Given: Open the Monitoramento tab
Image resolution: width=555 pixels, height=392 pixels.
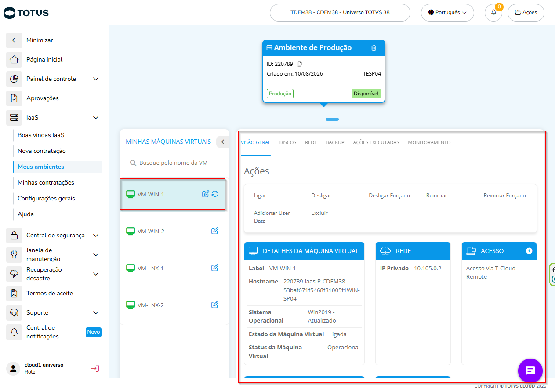Looking at the screenshot, I should click(x=429, y=142).
